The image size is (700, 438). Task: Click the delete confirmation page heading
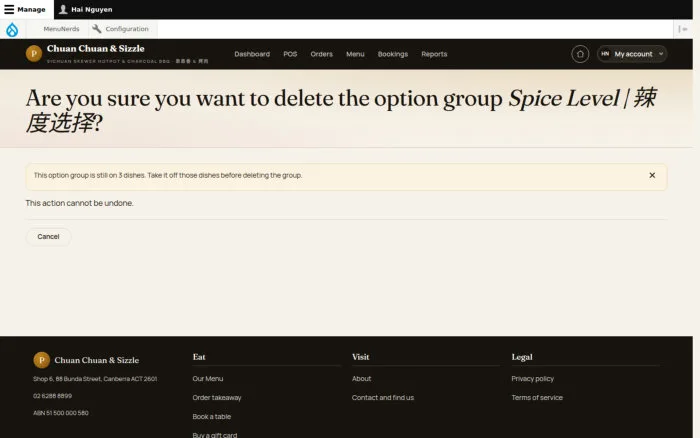pyautogui.click(x=341, y=110)
